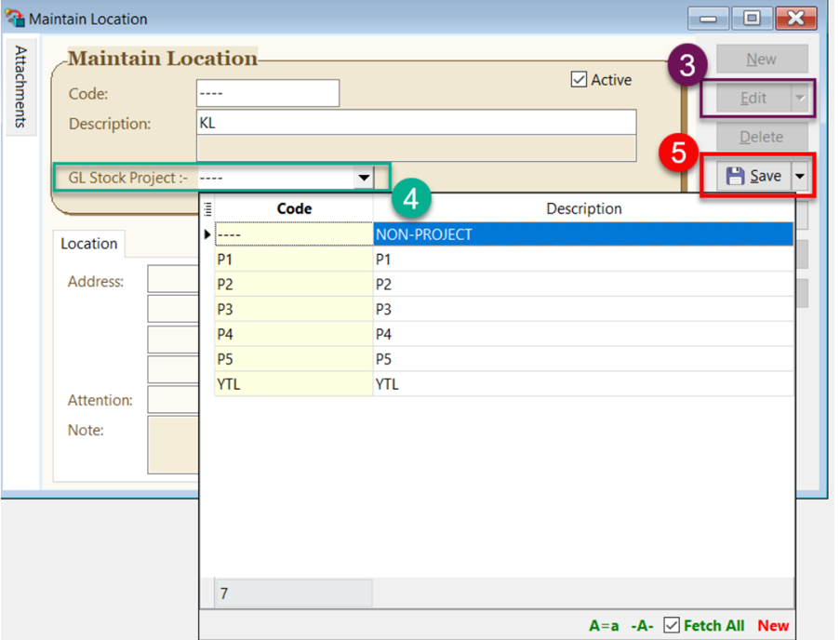Open the Attachments side tab
840x640 pixels.
pyautogui.click(x=20, y=87)
